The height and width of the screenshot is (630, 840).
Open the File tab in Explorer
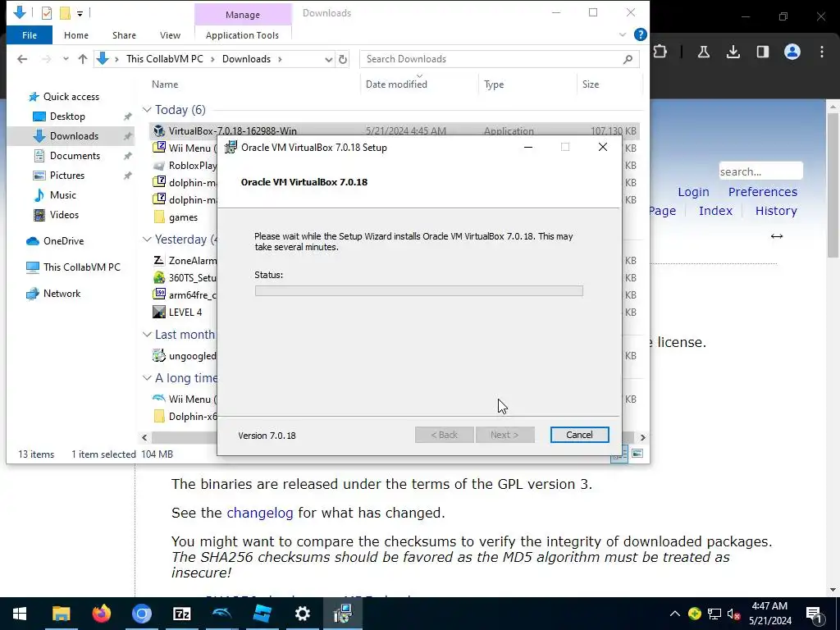click(30, 35)
